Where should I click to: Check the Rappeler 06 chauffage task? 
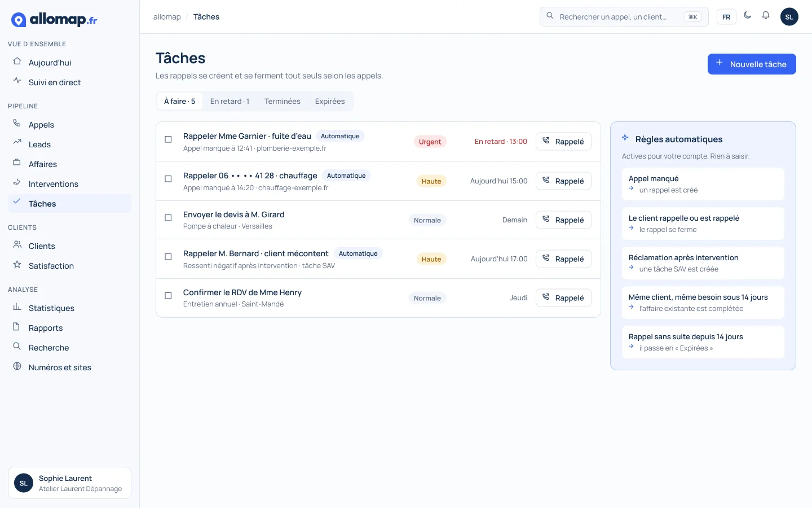pos(168,179)
